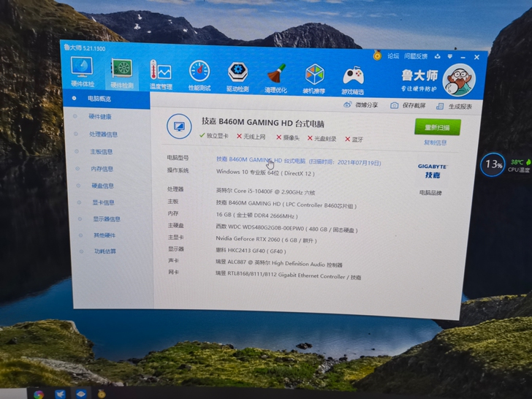Select 主板信息 in the sidebar
532x399 pixels.
pyautogui.click(x=101, y=152)
